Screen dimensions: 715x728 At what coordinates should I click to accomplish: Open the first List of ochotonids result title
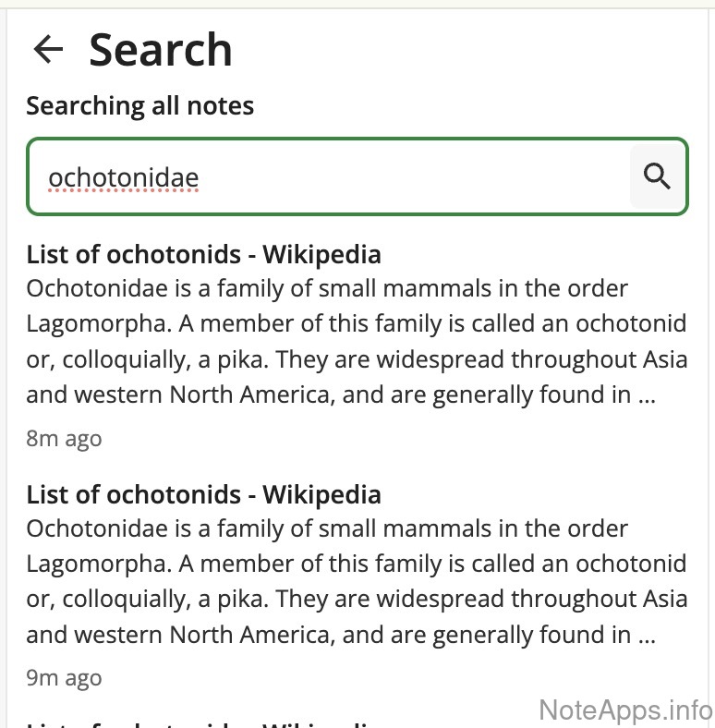click(203, 254)
